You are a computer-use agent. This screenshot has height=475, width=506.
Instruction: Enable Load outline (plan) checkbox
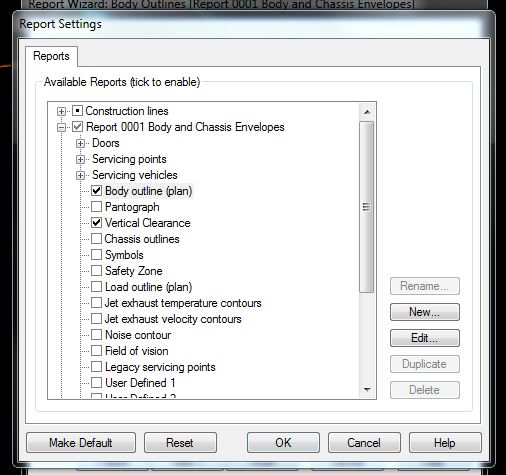pos(96,287)
